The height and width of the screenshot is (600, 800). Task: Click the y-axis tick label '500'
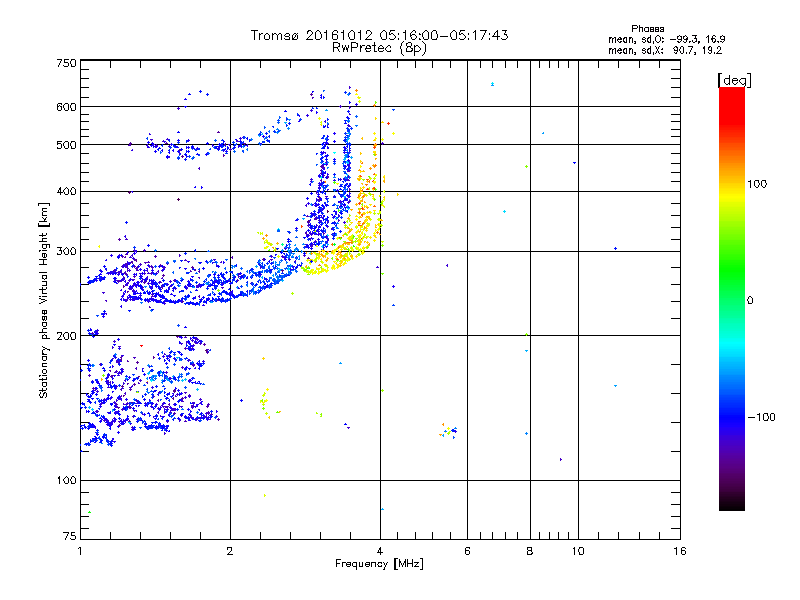tap(66, 145)
